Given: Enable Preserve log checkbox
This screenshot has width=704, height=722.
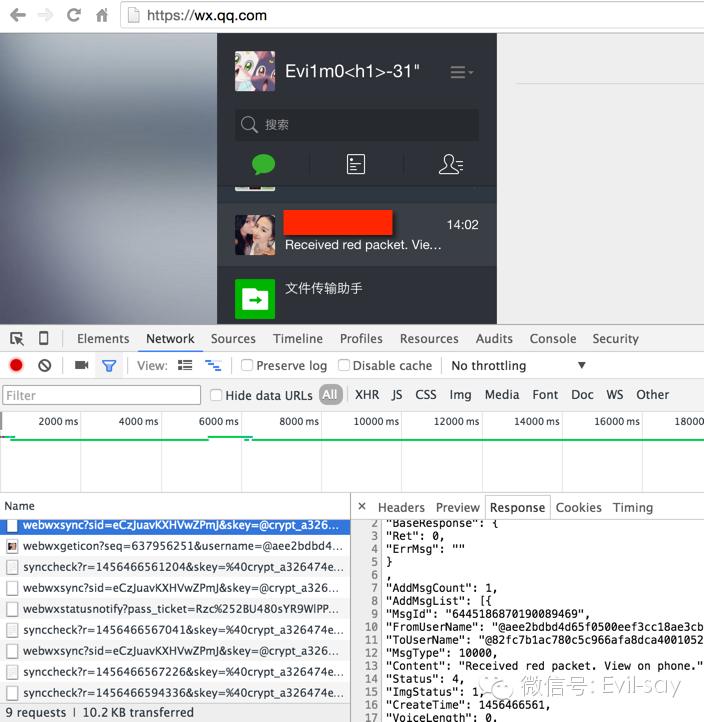Looking at the screenshot, I should [x=247, y=365].
